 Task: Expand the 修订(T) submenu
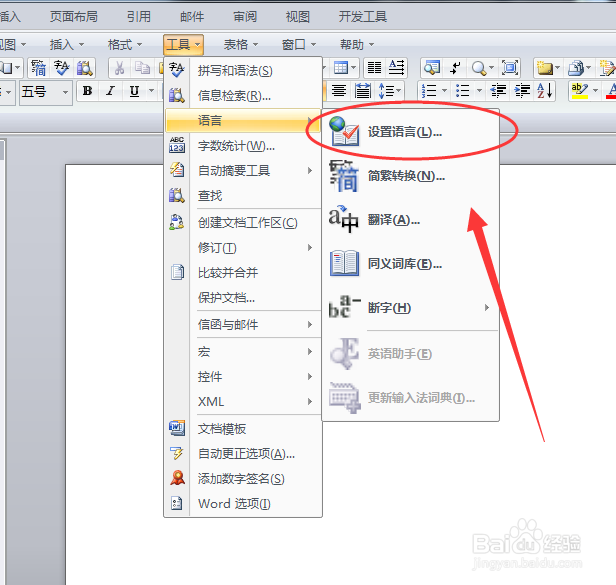coord(243,248)
